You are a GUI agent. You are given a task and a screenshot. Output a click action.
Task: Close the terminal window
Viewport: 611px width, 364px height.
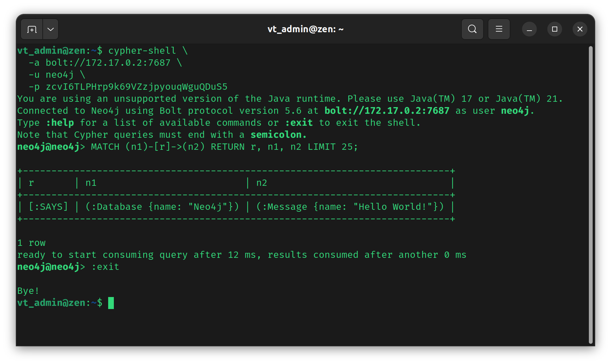[x=580, y=29]
